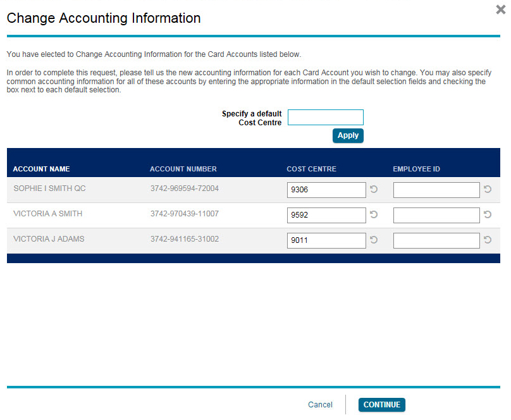
Task: Reset Employee ID for Sophie I Smith QC
Action: coord(488,189)
